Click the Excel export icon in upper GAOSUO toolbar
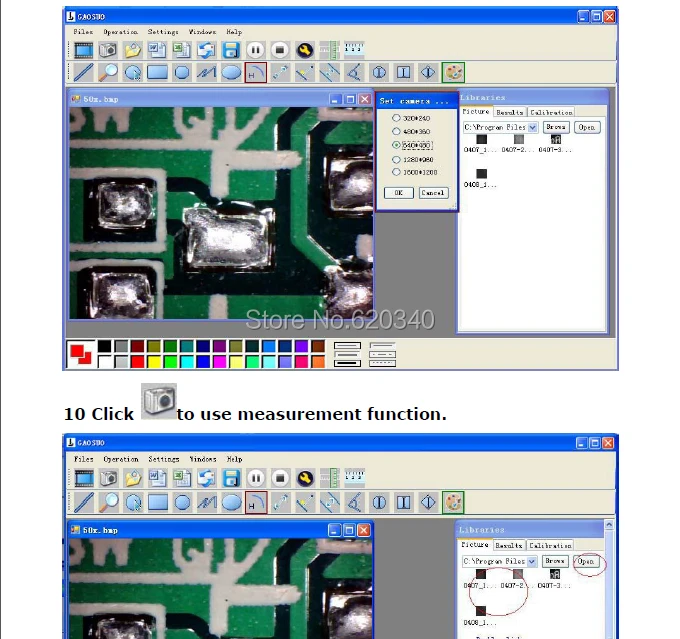The width and height of the screenshot is (680, 639). click(x=181, y=50)
